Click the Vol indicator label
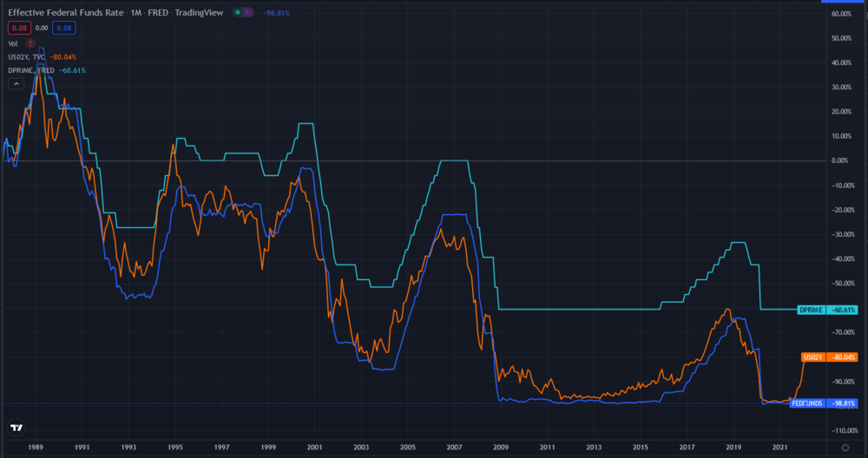Image resolution: width=868 pixels, height=458 pixels. click(x=12, y=43)
